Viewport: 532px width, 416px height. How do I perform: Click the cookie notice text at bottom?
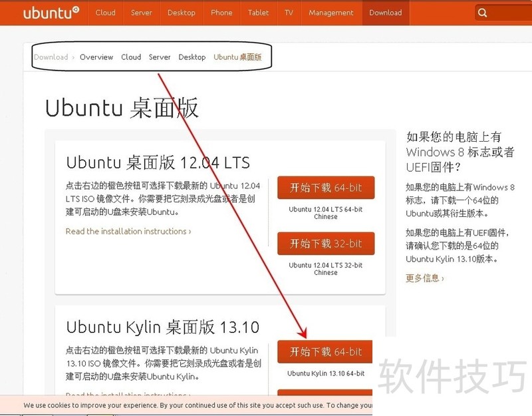[x=198, y=405]
